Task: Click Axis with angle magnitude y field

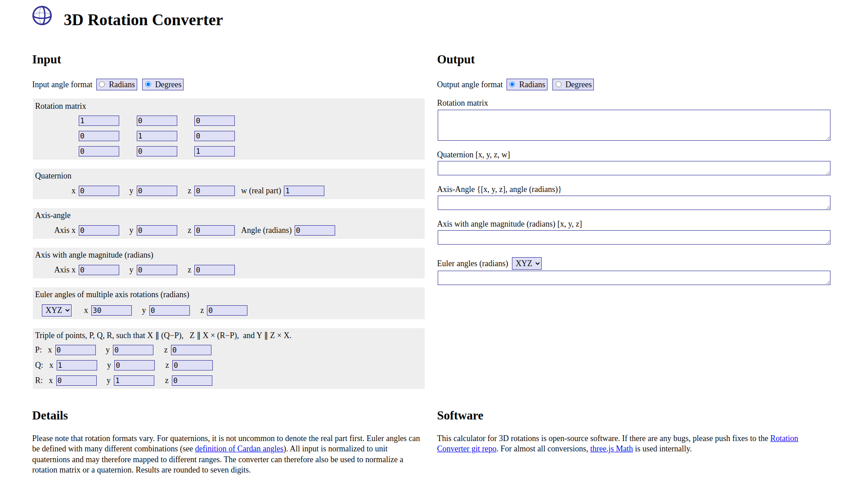Action: click(157, 270)
